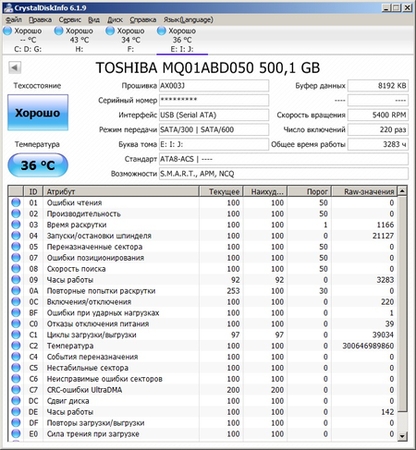
Task: Open the Вид menu
Action: point(94,20)
